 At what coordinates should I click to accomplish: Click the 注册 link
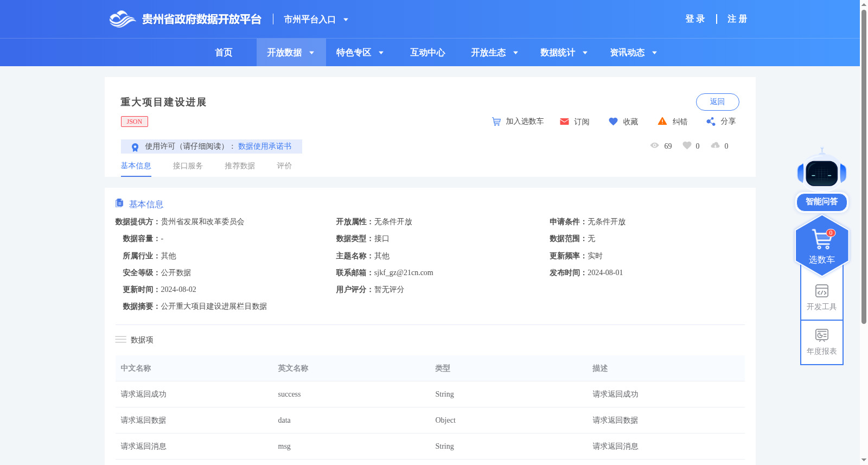click(x=737, y=19)
